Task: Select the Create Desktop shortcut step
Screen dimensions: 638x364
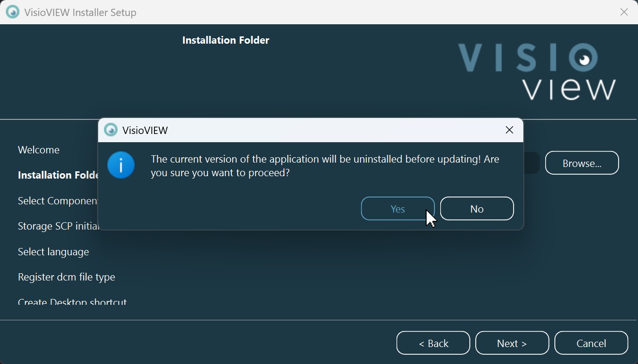Action: [x=72, y=301]
